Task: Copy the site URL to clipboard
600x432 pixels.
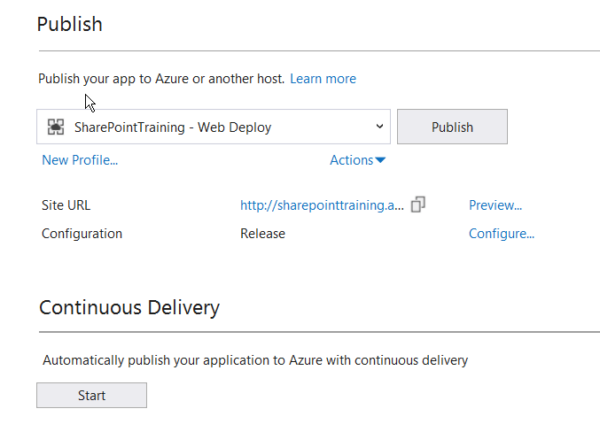Action: [x=418, y=205]
